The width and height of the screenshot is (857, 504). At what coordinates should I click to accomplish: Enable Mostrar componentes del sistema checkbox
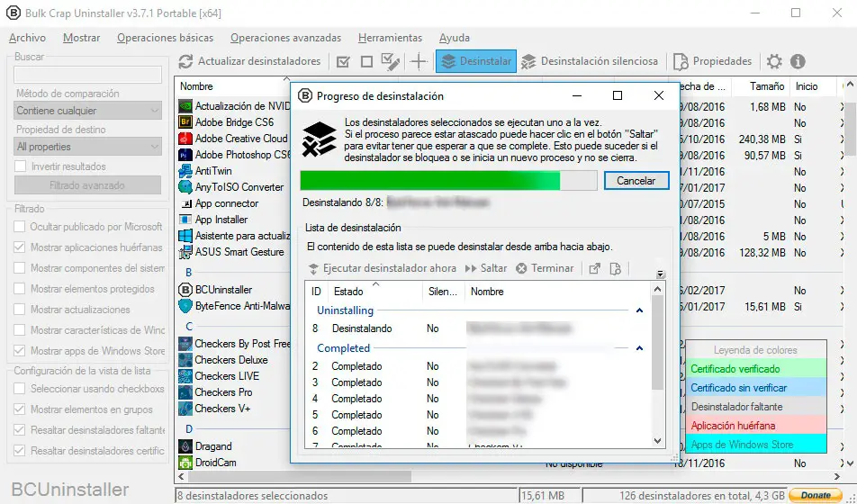[x=20, y=268]
